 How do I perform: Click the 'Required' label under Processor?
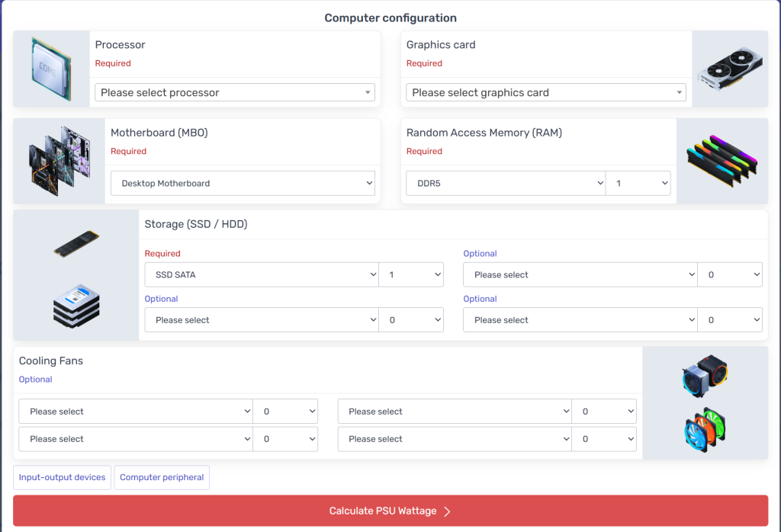point(113,63)
